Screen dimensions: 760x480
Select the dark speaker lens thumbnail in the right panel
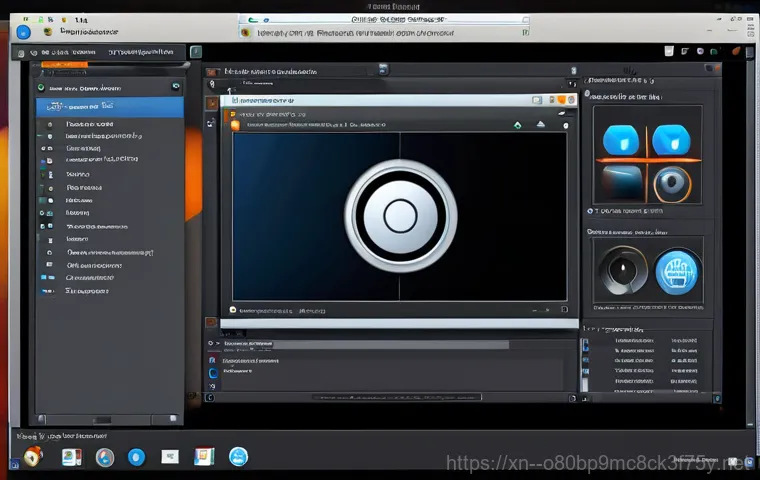(623, 271)
